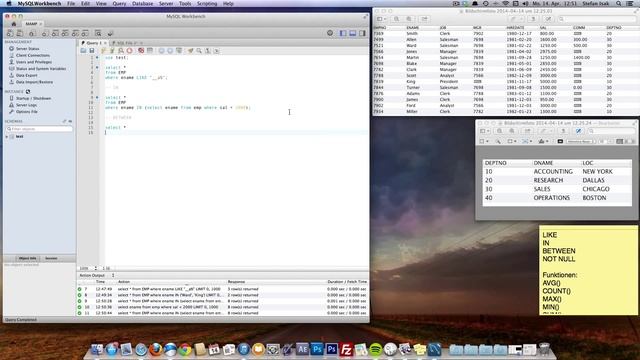Click the Options File item
The width and height of the screenshot is (640, 360).
(27, 111)
